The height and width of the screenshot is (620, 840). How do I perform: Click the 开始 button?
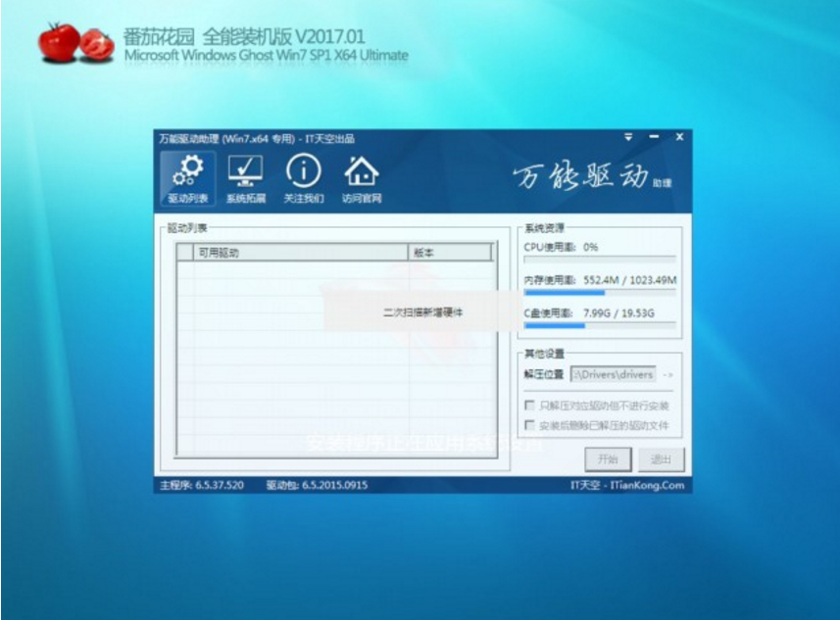608,458
